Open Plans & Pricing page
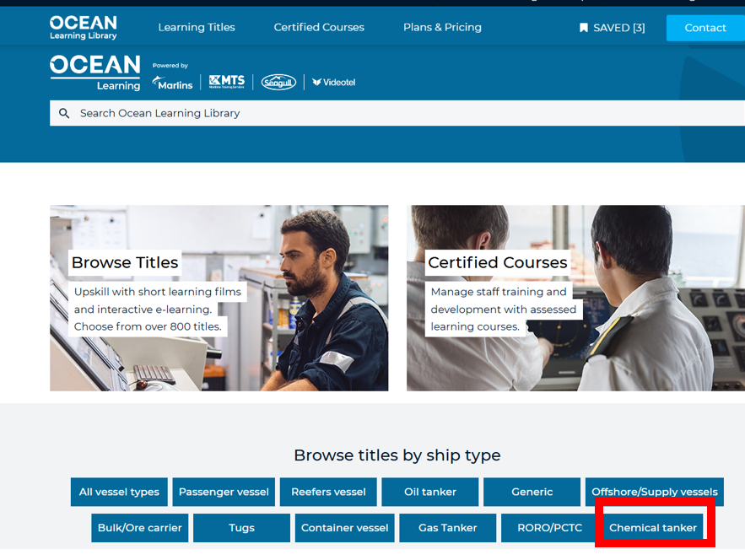This screenshot has height=560, width=745. pos(441,26)
